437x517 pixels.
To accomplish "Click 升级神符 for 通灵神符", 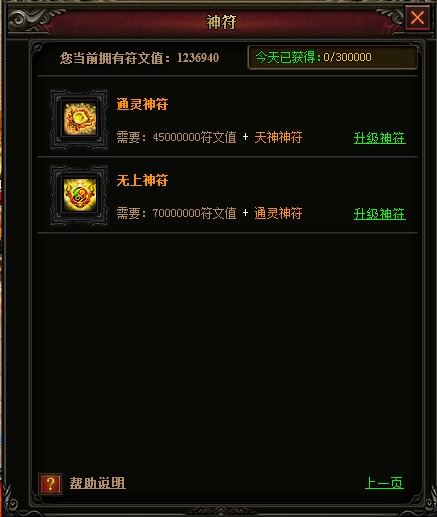I will (380, 138).
